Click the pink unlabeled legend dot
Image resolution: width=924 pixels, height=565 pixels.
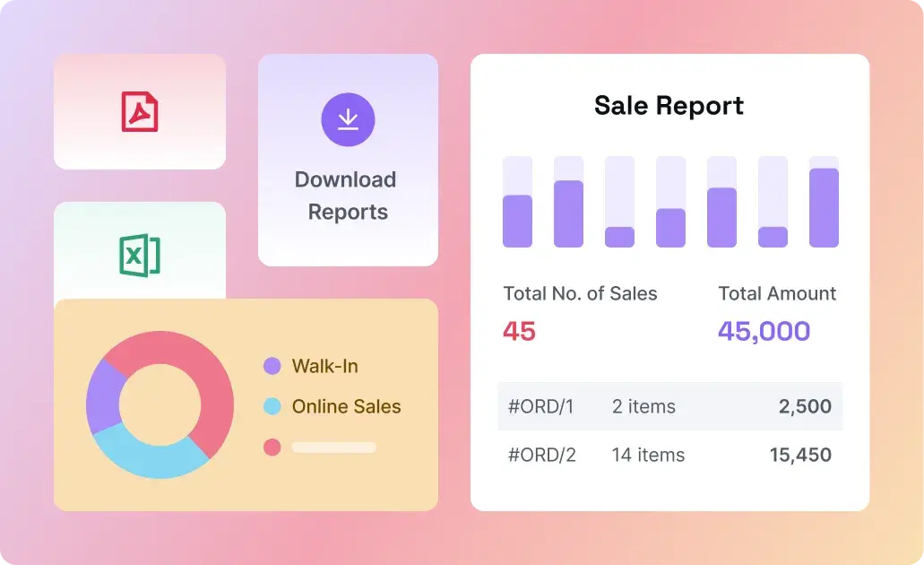[x=272, y=447]
